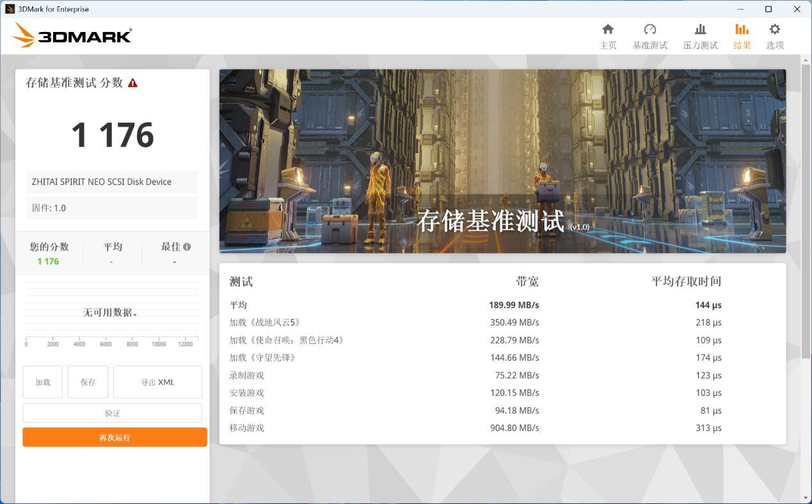Click the vertical scrollbar down arrow
Screen dimensions: 812x504
coord(805,498)
